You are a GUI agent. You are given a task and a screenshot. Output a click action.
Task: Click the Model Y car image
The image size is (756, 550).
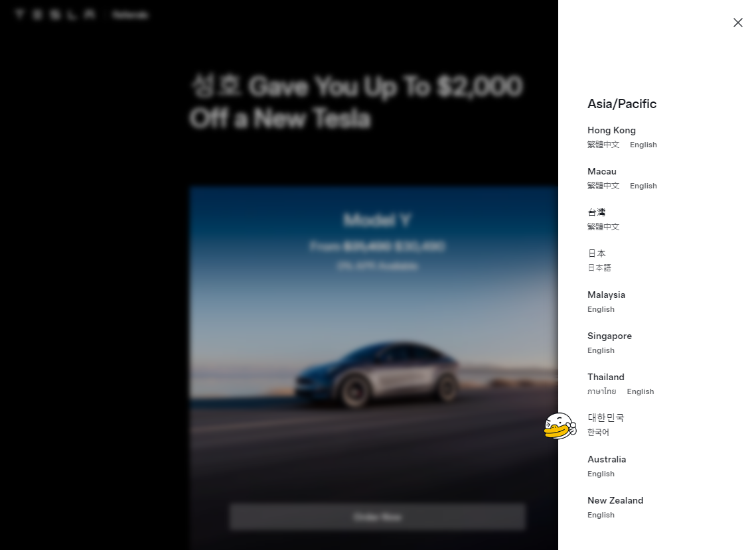point(374,368)
